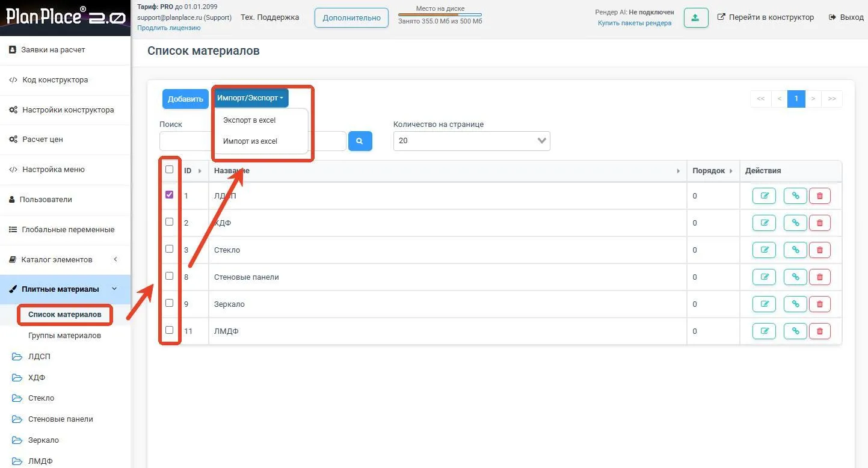This screenshot has height=468, width=868.
Task: Edit the ХДФ material row
Action: click(764, 223)
